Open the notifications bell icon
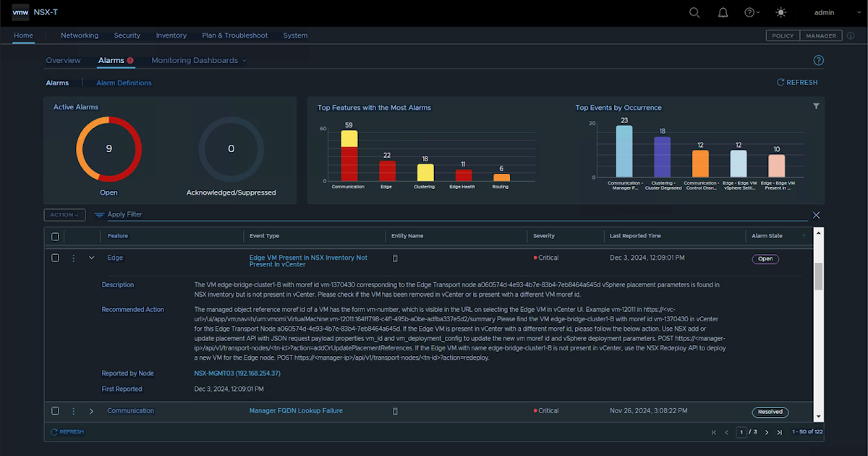Viewport: 868px width, 456px height. point(723,12)
